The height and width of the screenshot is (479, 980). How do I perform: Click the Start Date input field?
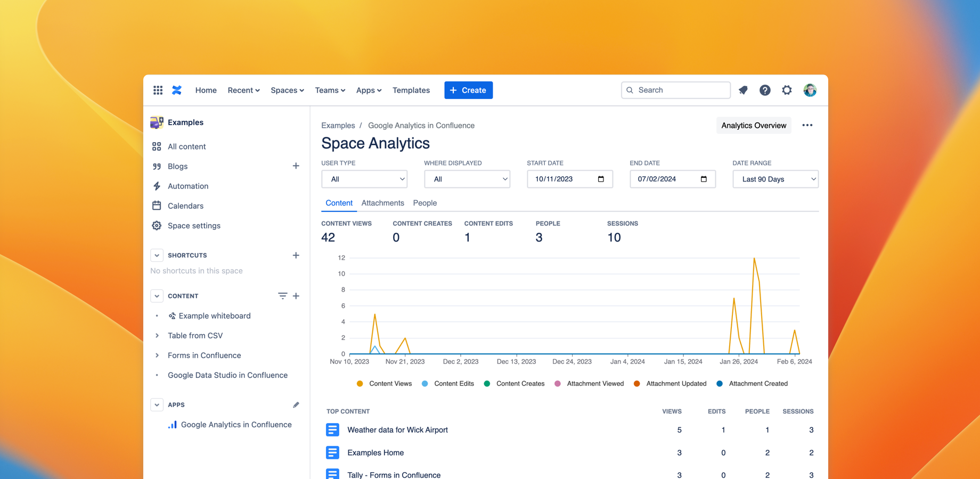pyautogui.click(x=569, y=179)
